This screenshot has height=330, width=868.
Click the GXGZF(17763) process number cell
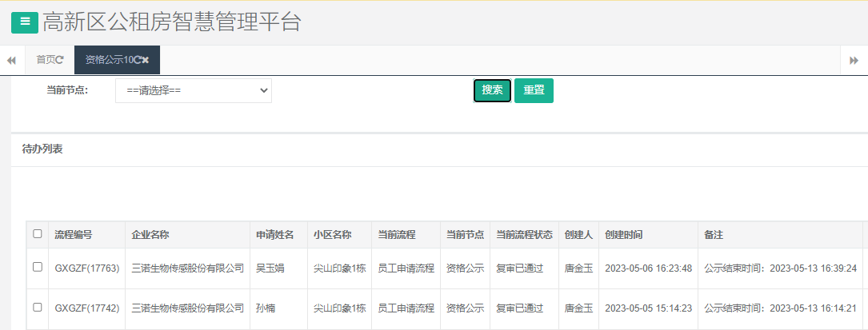pos(87,268)
